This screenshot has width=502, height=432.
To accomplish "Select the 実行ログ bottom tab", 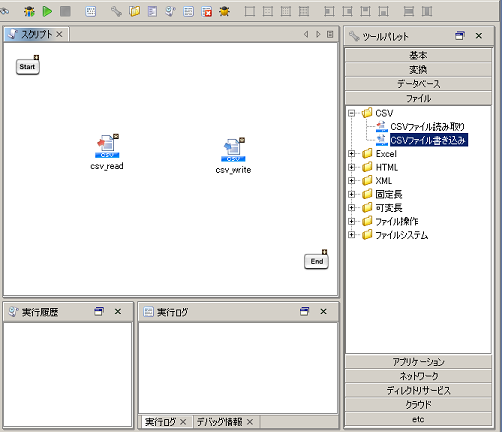I will click(160, 422).
